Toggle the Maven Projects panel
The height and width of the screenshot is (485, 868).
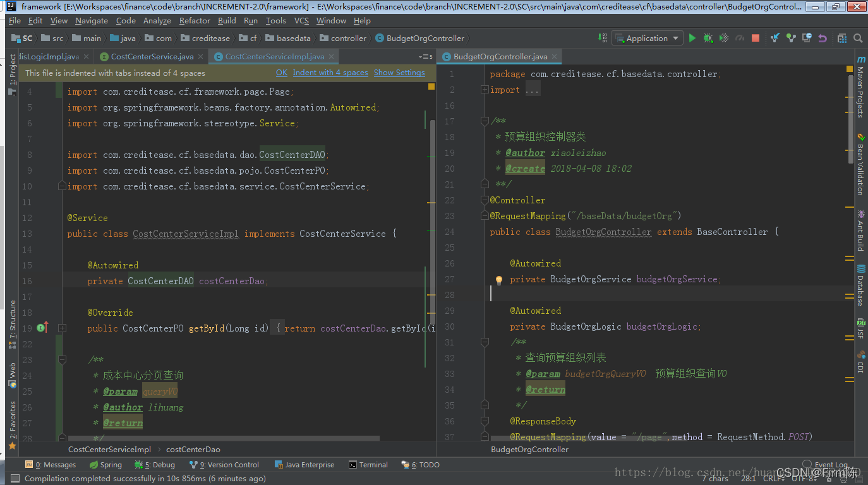[x=860, y=87]
